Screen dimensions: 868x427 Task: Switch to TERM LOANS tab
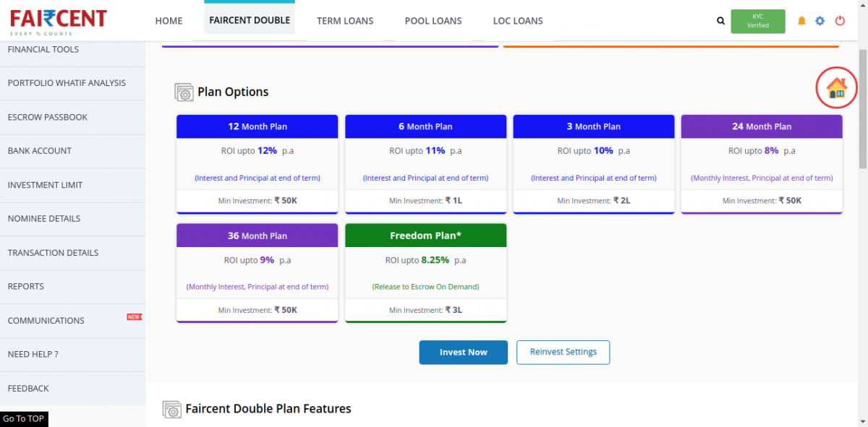point(345,21)
